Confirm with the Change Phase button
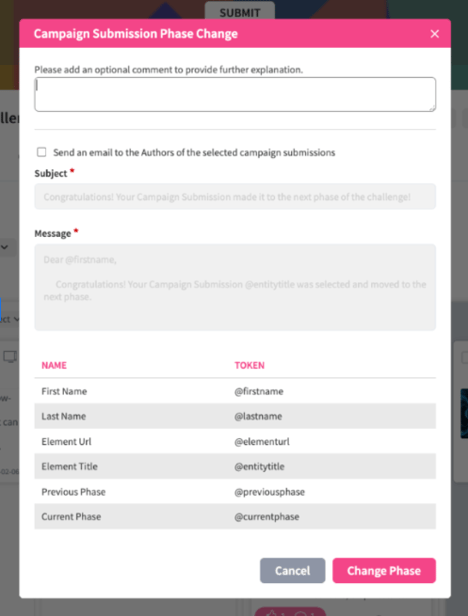 [384, 570]
